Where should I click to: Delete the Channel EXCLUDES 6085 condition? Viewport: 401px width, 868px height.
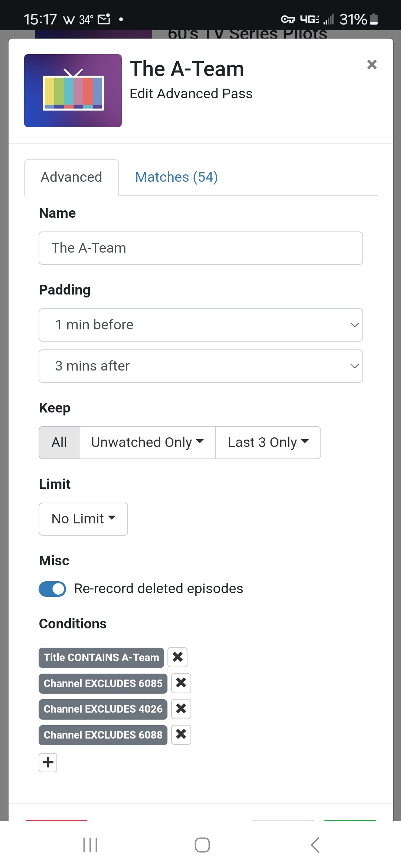coord(181,683)
